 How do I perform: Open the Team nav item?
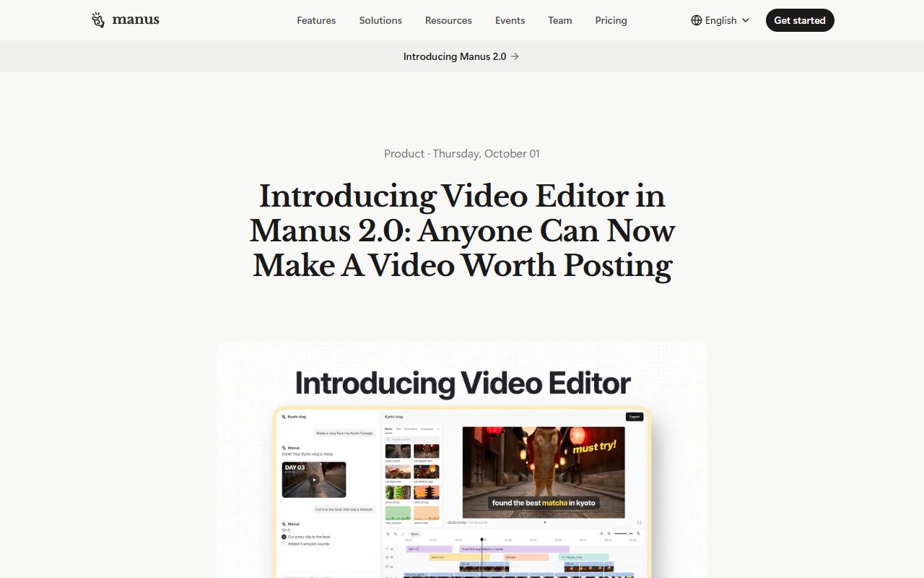point(560,20)
